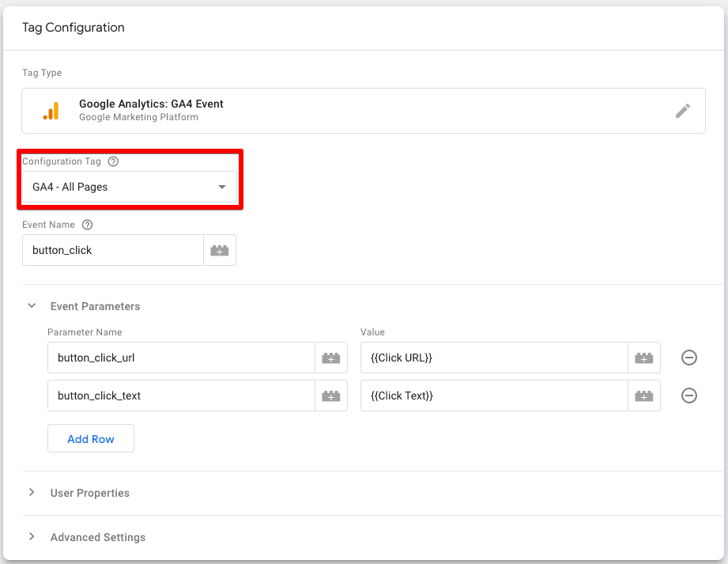Viewport: 728px width, 564px height.
Task: Open the Event Name help tooltip
Action: [87, 224]
